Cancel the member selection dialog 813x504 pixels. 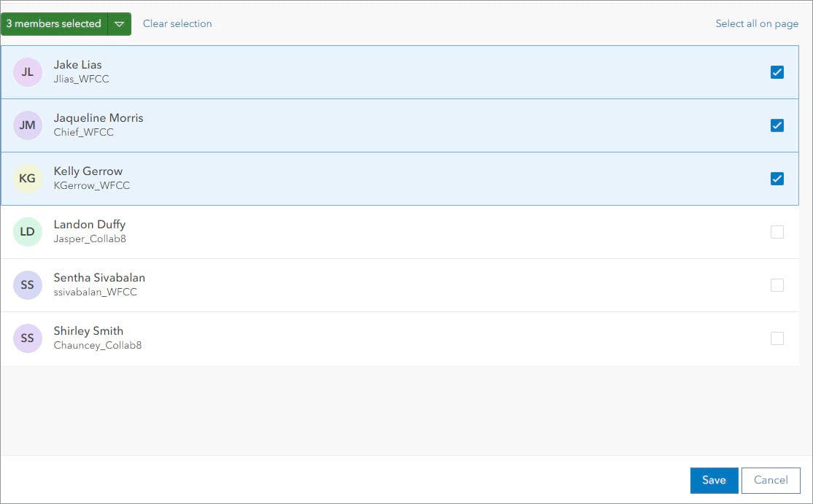point(771,480)
